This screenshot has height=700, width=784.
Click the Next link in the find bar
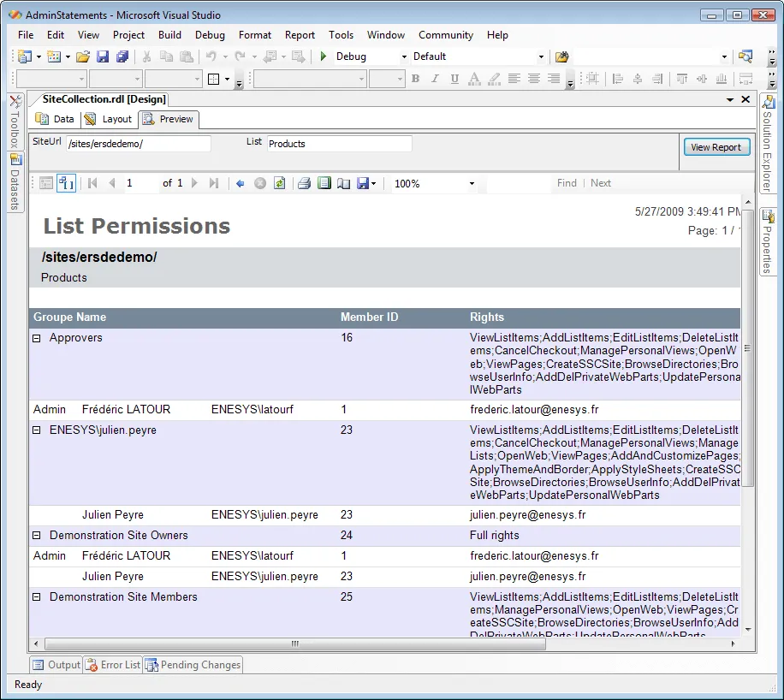tap(600, 182)
